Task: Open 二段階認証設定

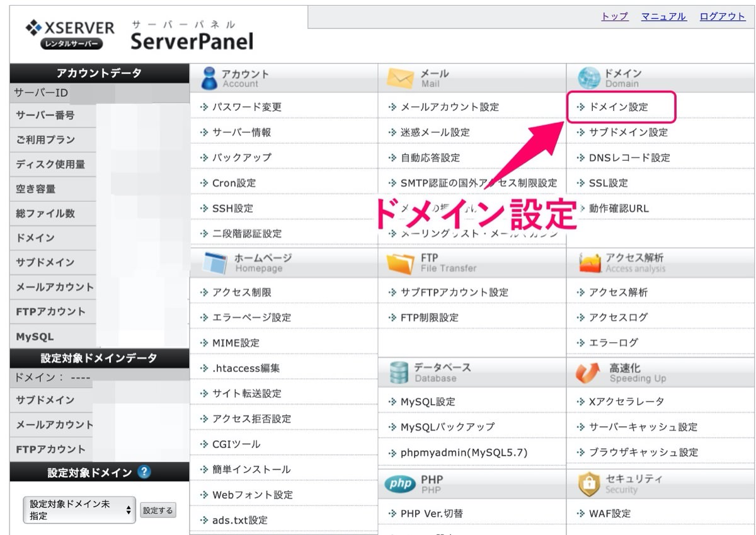Action: pyautogui.click(x=247, y=233)
